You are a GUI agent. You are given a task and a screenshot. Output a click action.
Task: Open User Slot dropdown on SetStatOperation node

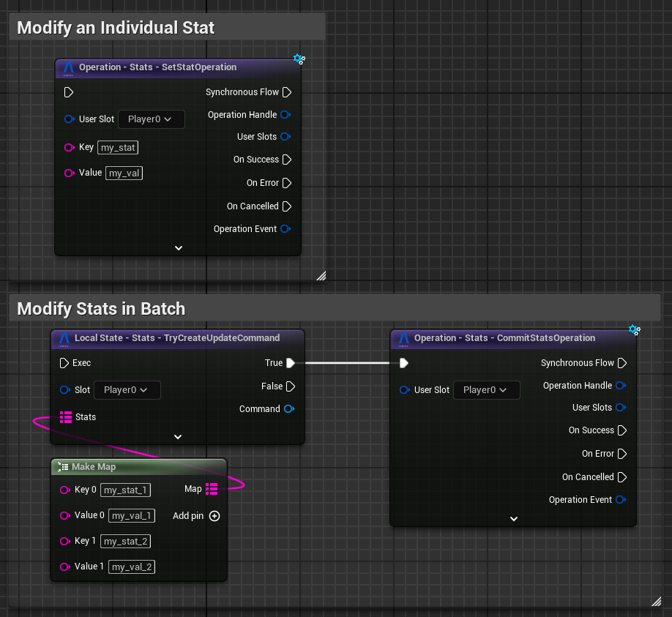[152, 119]
